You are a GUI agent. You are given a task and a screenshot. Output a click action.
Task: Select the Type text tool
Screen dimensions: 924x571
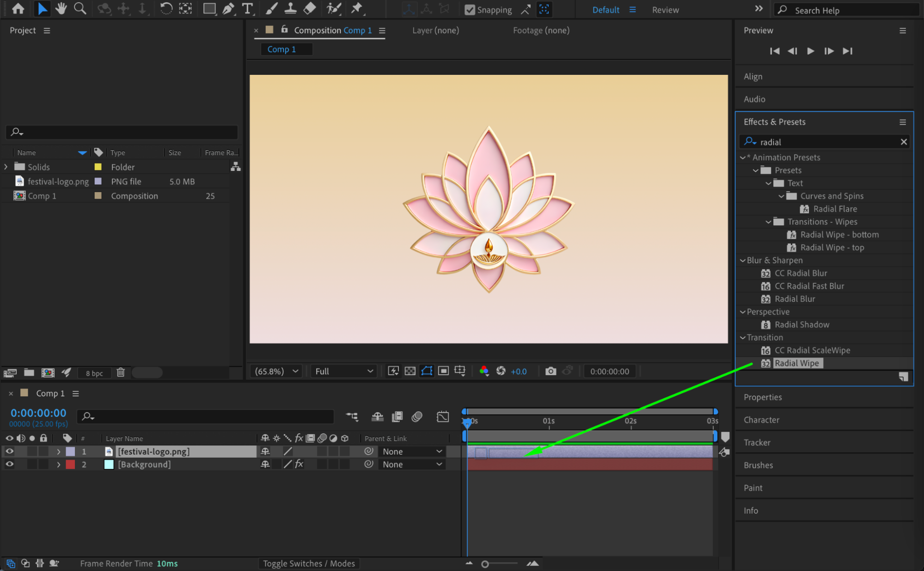click(x=248, y=9)
